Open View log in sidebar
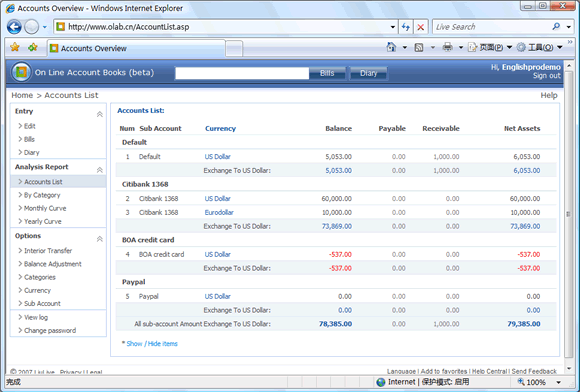This screenshot has height=392, width=580. coord(36,317)
